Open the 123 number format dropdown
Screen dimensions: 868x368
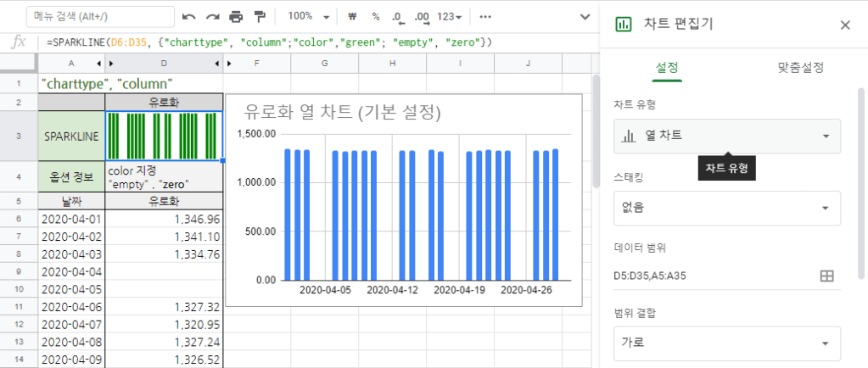450,17
